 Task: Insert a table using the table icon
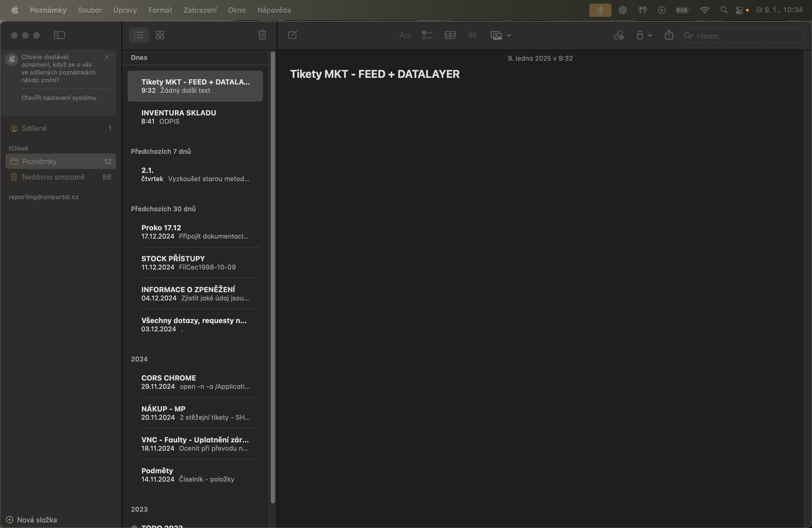(450, 35)
